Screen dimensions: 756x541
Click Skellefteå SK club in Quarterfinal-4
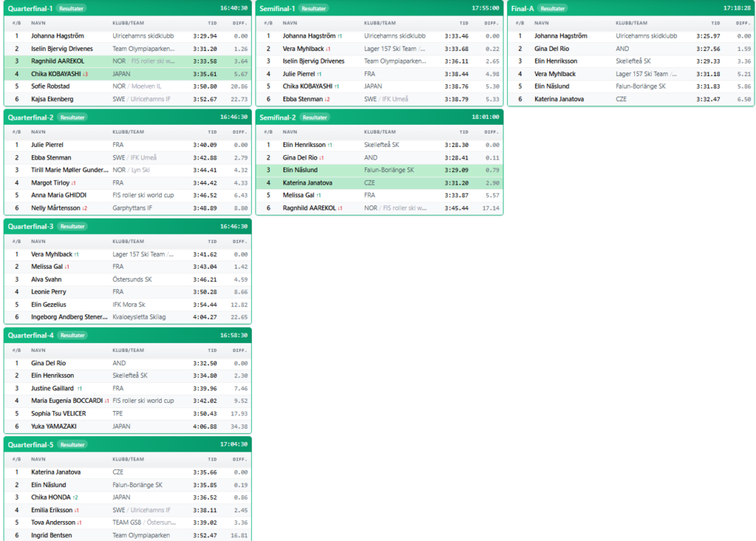130,376
